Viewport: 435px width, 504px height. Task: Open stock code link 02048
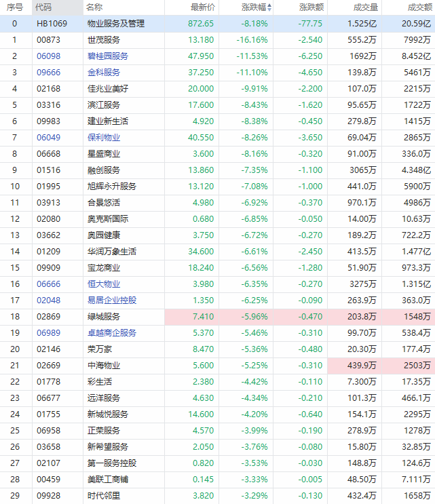click(x=49, y=301)
